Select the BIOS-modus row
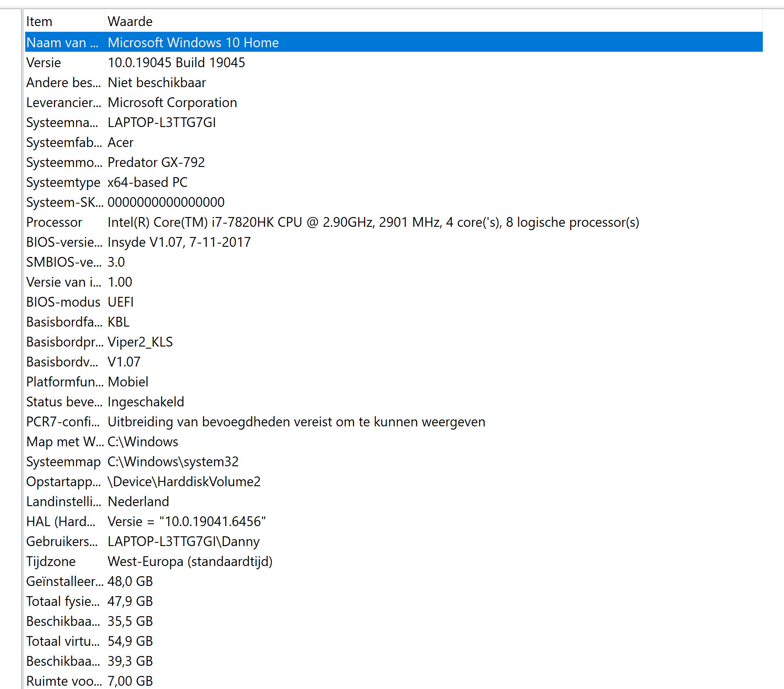Screen dimensions: 784x689 394,302
